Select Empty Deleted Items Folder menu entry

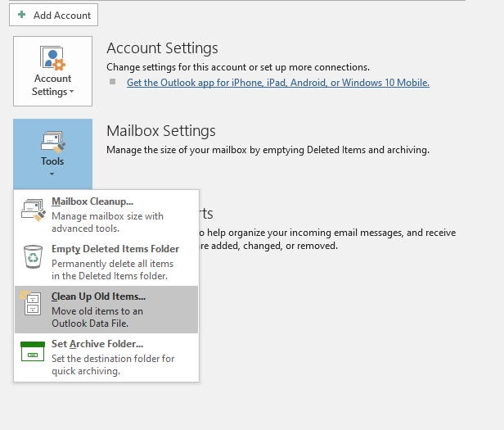[x=115, y=249]
